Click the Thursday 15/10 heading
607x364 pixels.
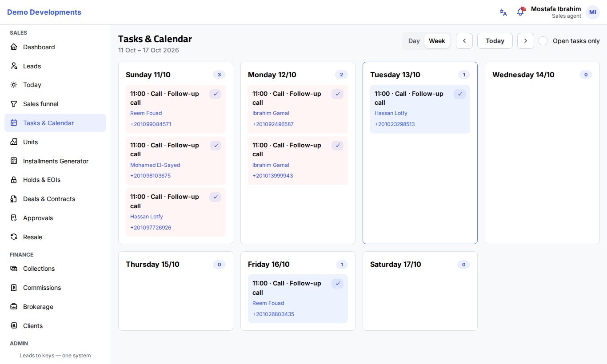tap(152, 265)
